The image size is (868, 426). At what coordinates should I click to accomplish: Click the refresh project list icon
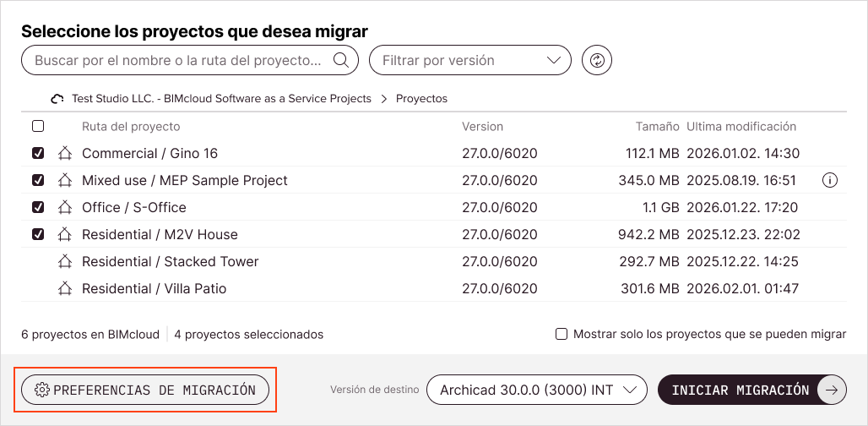point(597,60)
